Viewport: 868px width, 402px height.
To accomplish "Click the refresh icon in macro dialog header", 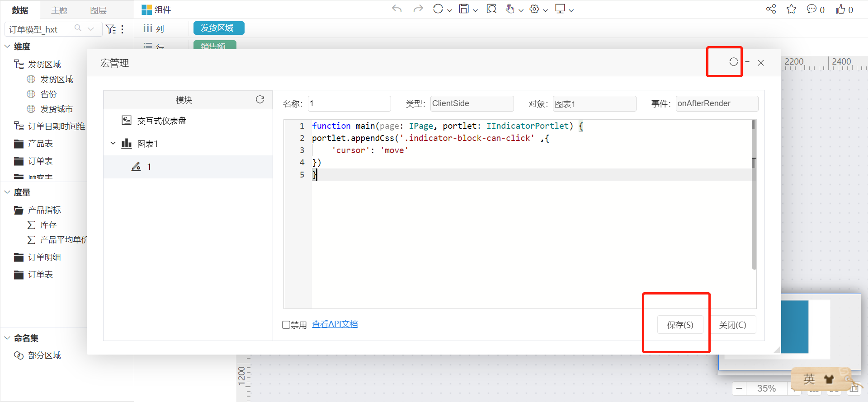I will click(x=733, y=62).
